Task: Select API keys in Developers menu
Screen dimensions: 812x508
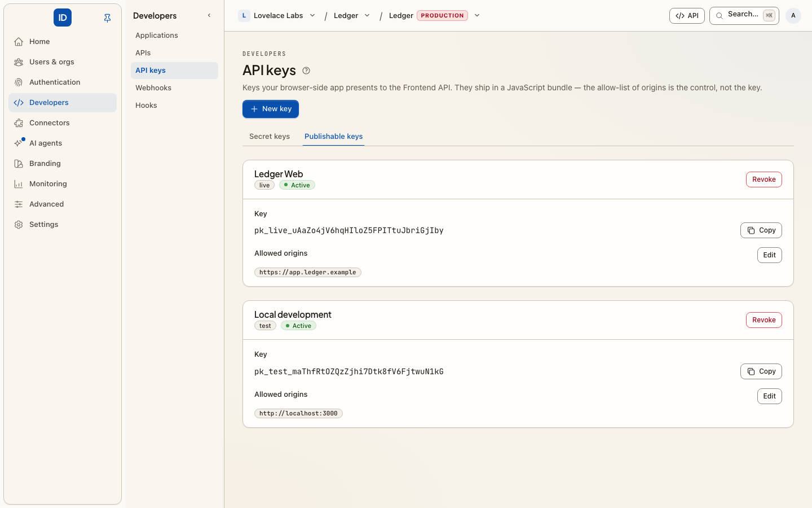Action: (x=174, y=71)
